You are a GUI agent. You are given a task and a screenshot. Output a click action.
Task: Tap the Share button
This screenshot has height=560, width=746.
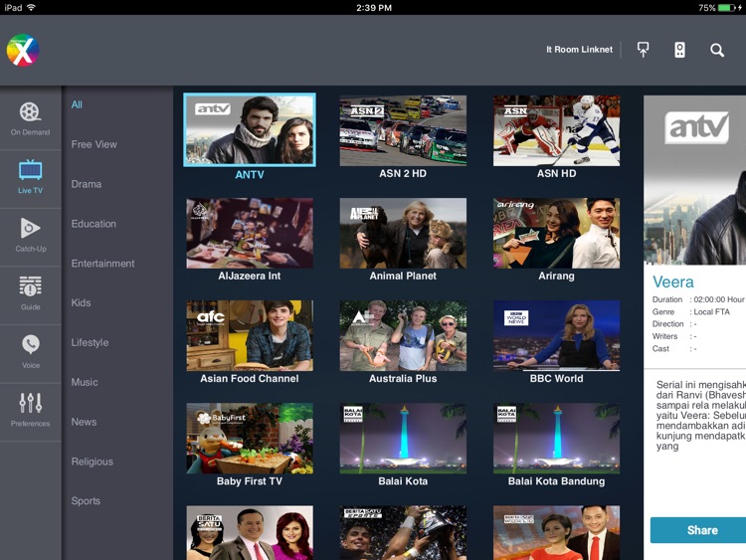pyautogui.click(x=698, y=530)
